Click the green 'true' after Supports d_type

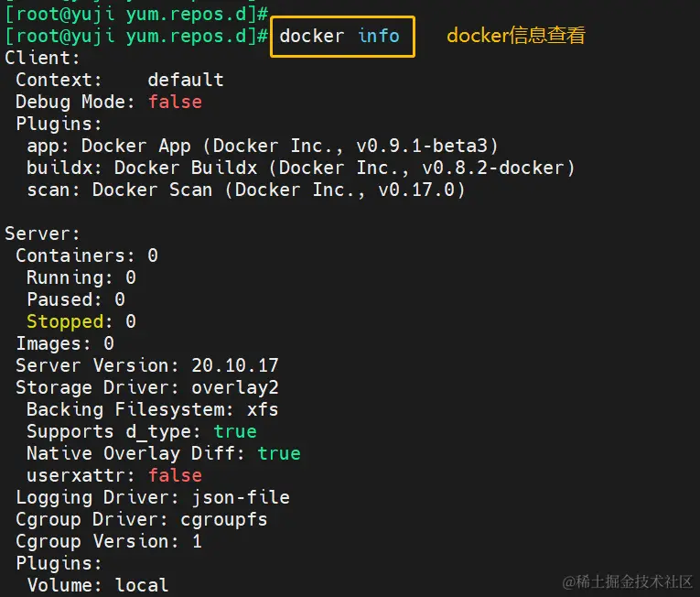[x=235, y=431]
